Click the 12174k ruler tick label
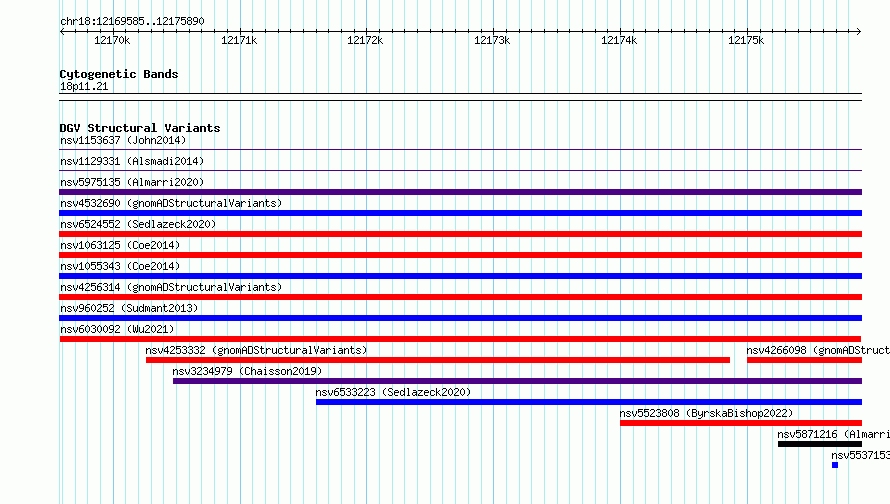The width and height of the screenshot is (890, 504). (619, 40)
